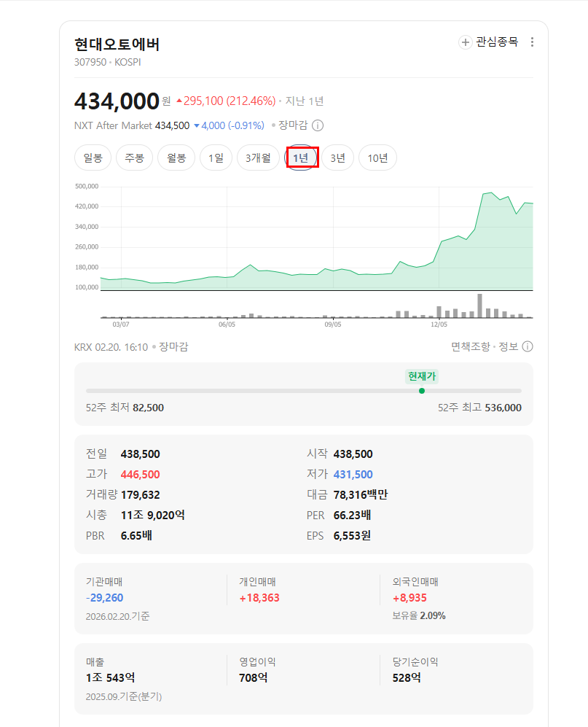
Task: Click the current price 434,000
Action: [117, 101]
